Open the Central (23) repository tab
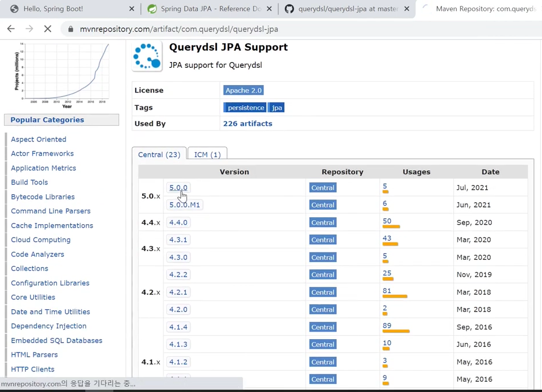 tap(159, 155)
